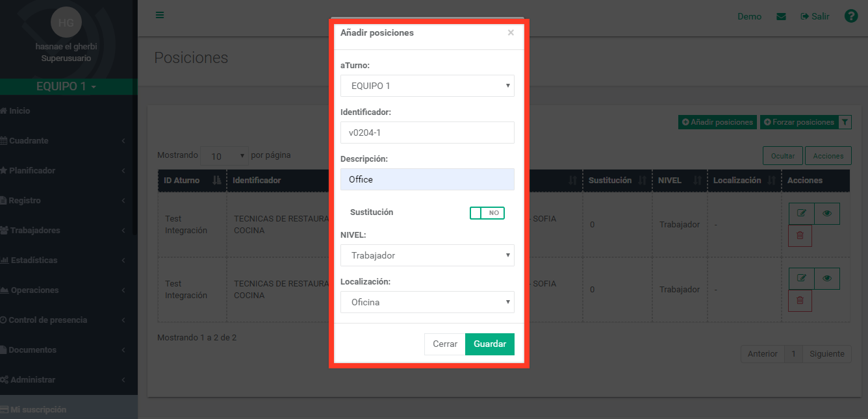Open Trabajadores sidebar menu

click(x=35, y=231)
